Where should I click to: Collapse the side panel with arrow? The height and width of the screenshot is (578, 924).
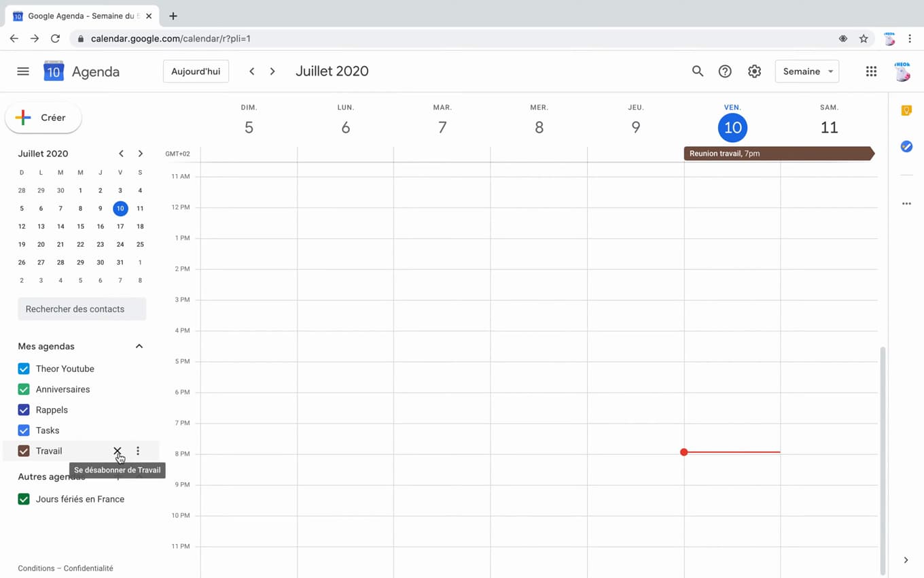(x=906, y=560)
